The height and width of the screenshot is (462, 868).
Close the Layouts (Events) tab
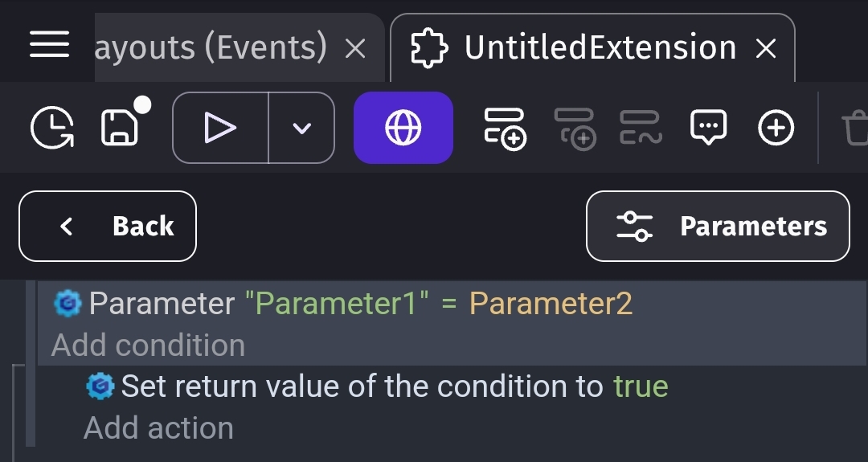[x=355, y=49]
